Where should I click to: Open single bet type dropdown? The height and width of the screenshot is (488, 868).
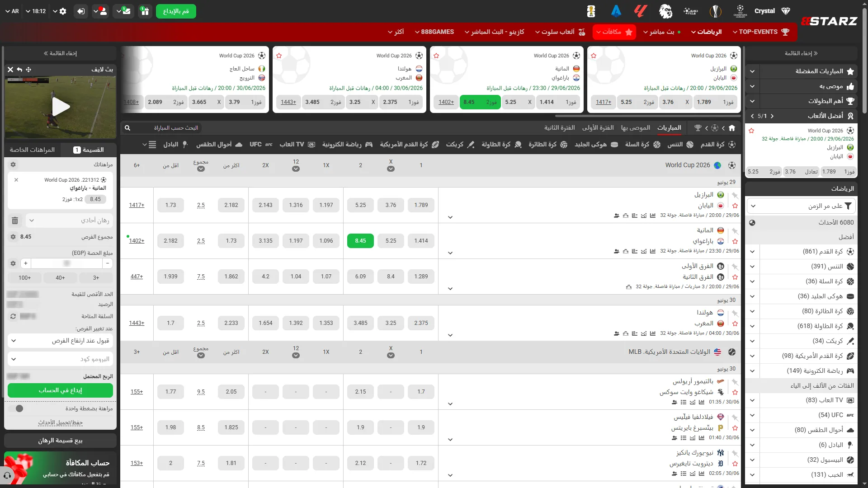click(x=70, y=221)
